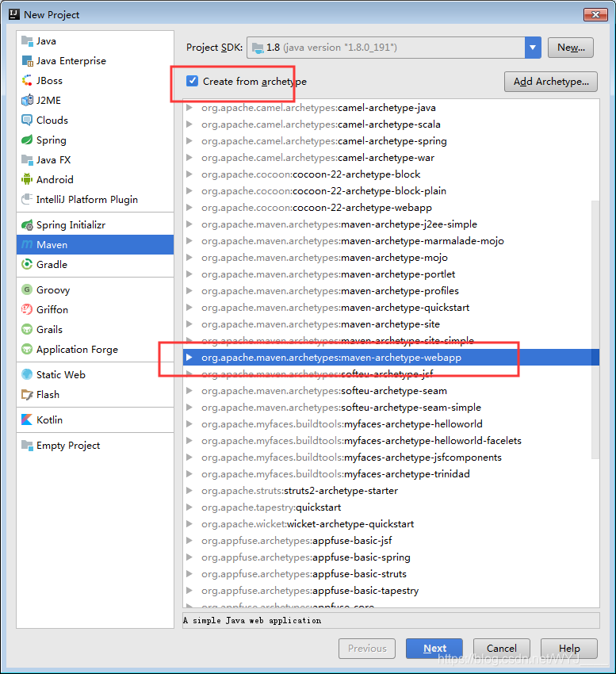This screenshot has height=674, width=616.
Task: Select Kotlin label in project types
Action: click(49, 420)
